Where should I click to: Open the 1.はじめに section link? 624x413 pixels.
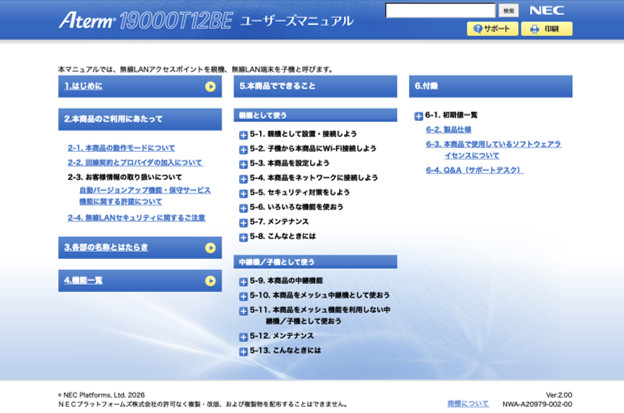[83, 86]
